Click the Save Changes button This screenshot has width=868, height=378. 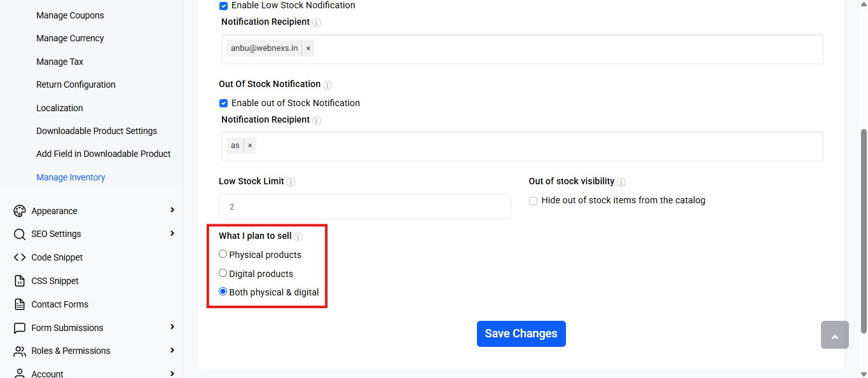click(521, 334)
